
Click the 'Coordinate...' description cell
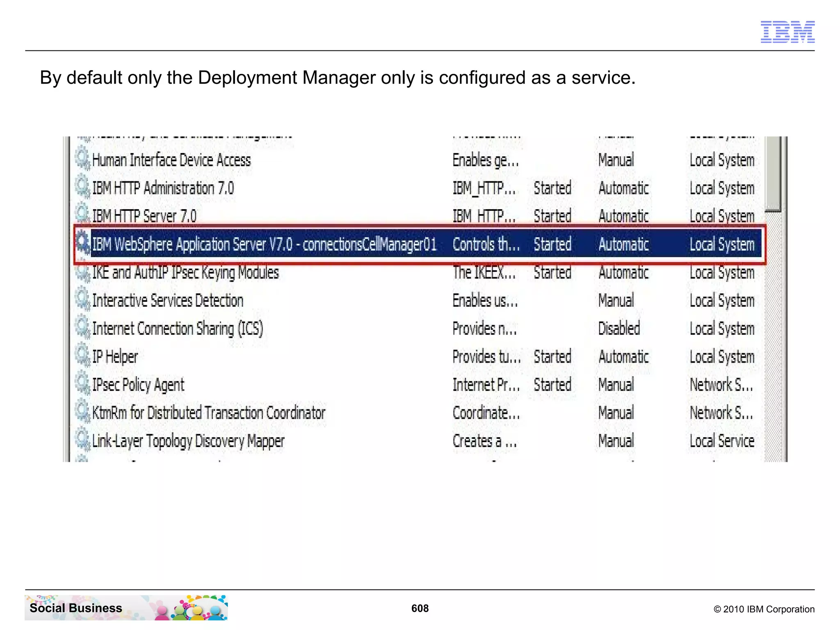486,413
